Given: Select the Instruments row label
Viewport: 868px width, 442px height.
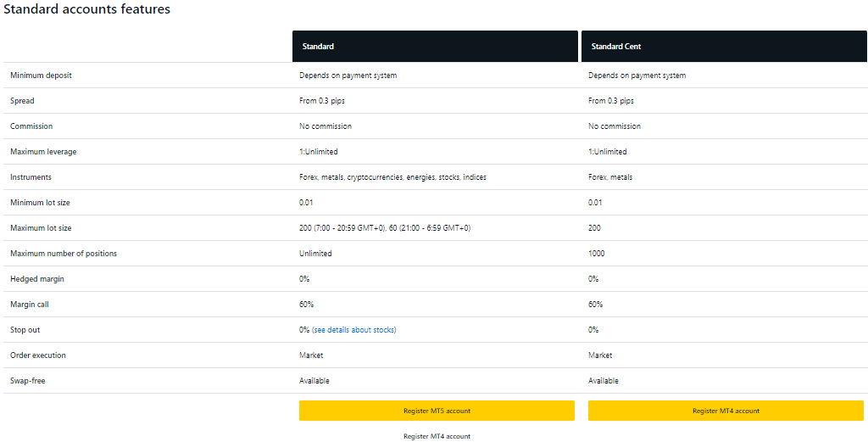Looking at the screenshot, I should (31, 177).
